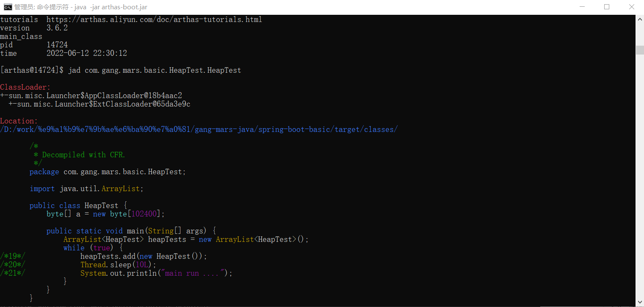Click the scrollbar up arrow

[640, 19]
